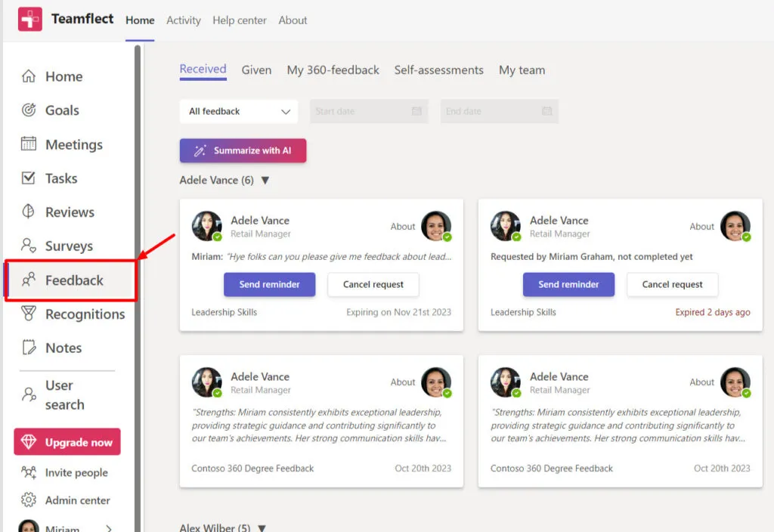
Task: Expand the Alex Wilber (5) group
Action: (262, 527)
